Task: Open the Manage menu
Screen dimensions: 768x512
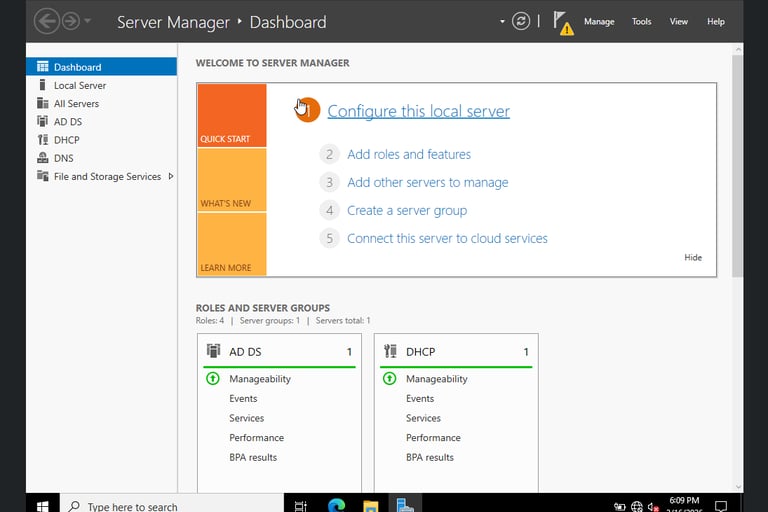Action: (x=599, y=22)
